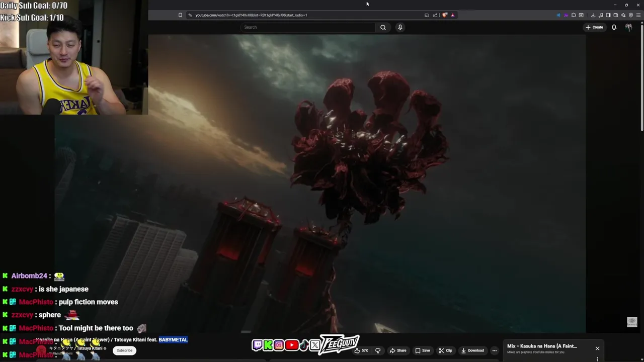
Task: Open Brave Wallet icon
Action: click(x=616, y=15)
